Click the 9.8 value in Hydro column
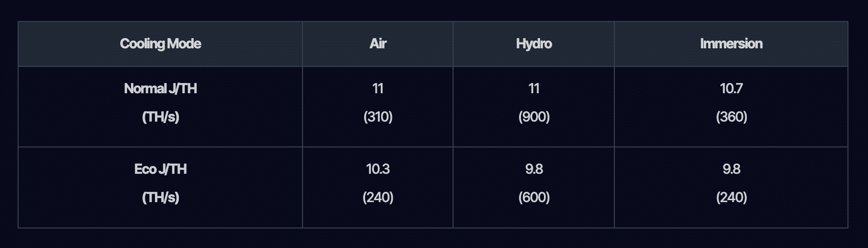Screen dimensions: 868x248 (534, 169)
